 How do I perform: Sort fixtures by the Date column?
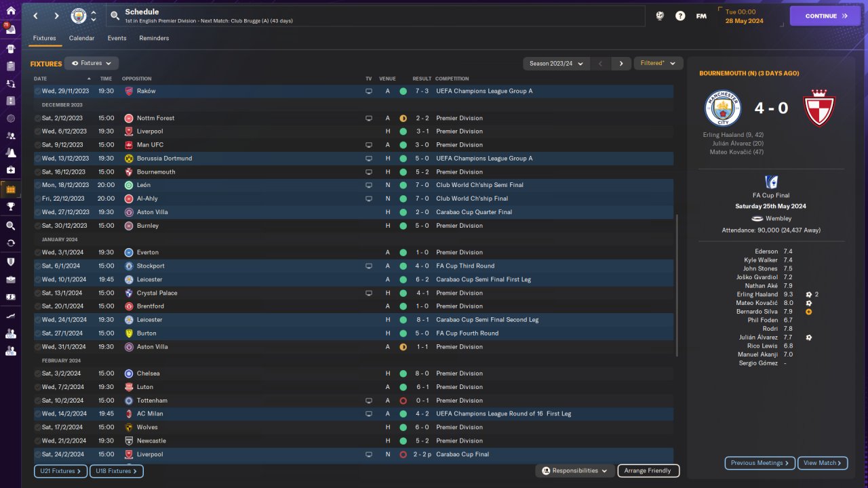click(x=41, y=79)
